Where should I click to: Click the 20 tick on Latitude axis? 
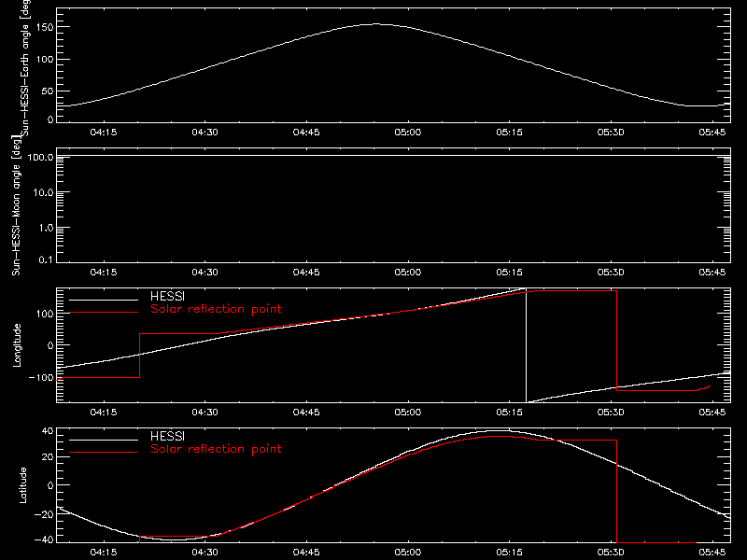(48, 457)
